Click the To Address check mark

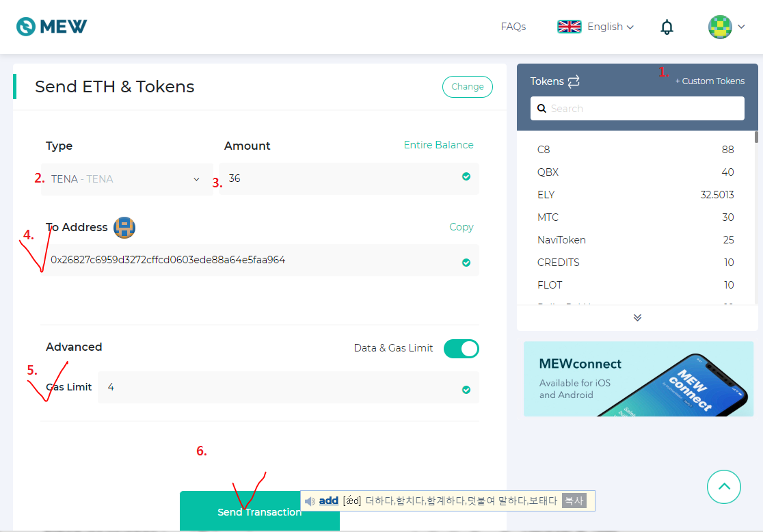(466, 263)
